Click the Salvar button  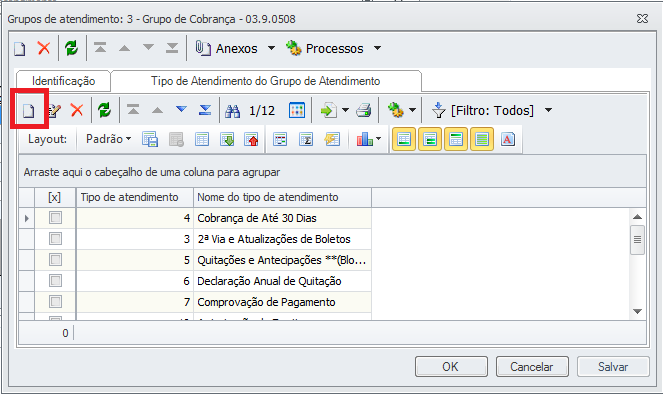click(x=613, y=367)
